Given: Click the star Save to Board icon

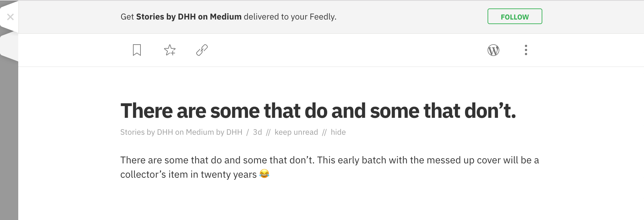Looking at the screenshot, I should pyautogui.click(x=170, y=50).
